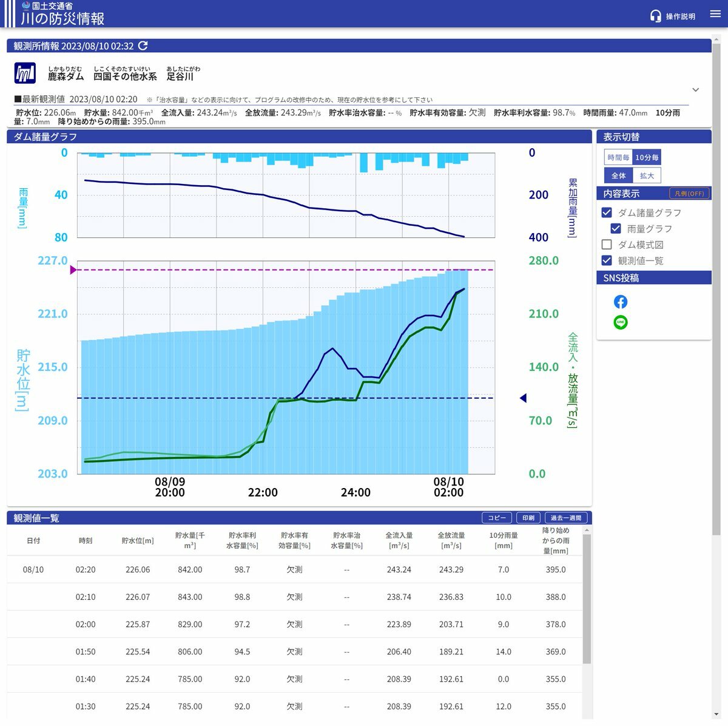Enable the ダム模式図 checkbox
The height and width of the screenshot is (726, 728).
pyautogui.click(x=607, y=245)
